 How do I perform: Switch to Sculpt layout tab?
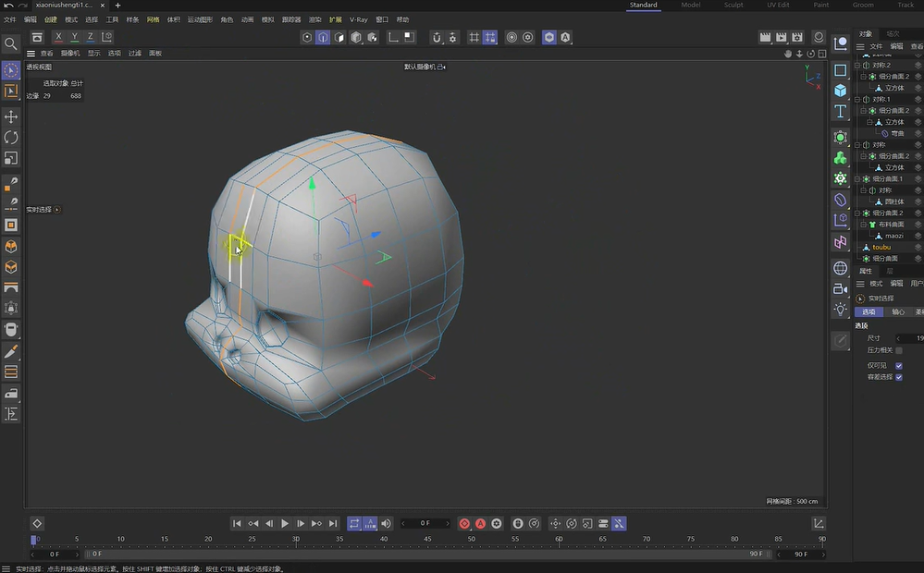733,5
